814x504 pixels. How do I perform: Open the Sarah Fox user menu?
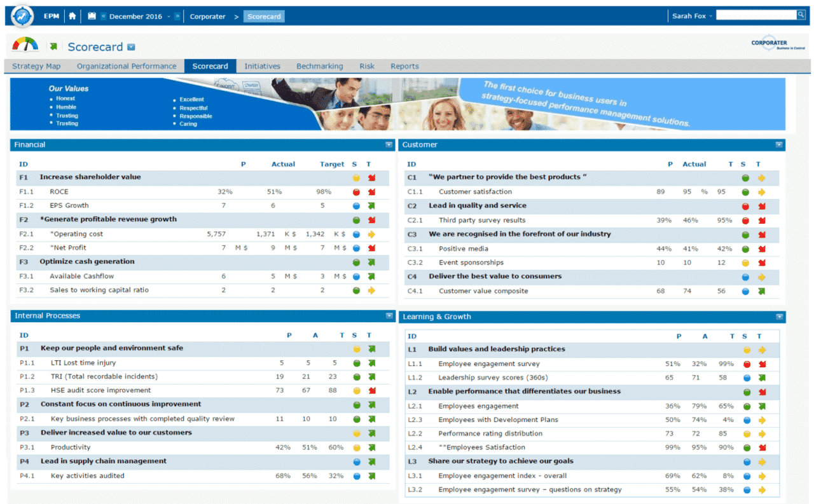(692, 17)
